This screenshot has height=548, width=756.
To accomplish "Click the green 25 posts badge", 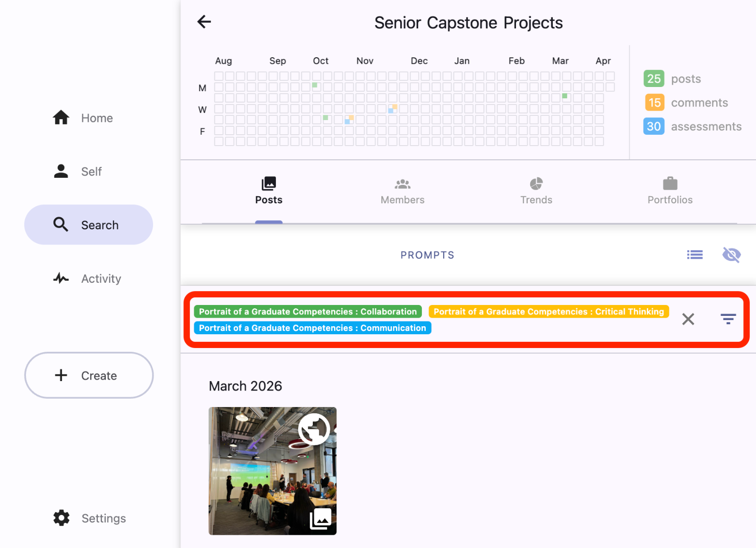I will (x=654, y=78).
